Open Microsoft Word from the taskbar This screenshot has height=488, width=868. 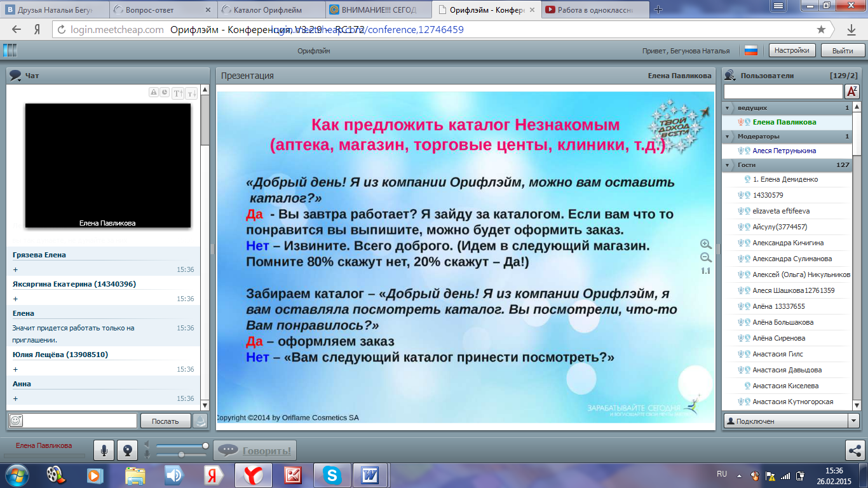pyautogui.click(x=370, y=474)
